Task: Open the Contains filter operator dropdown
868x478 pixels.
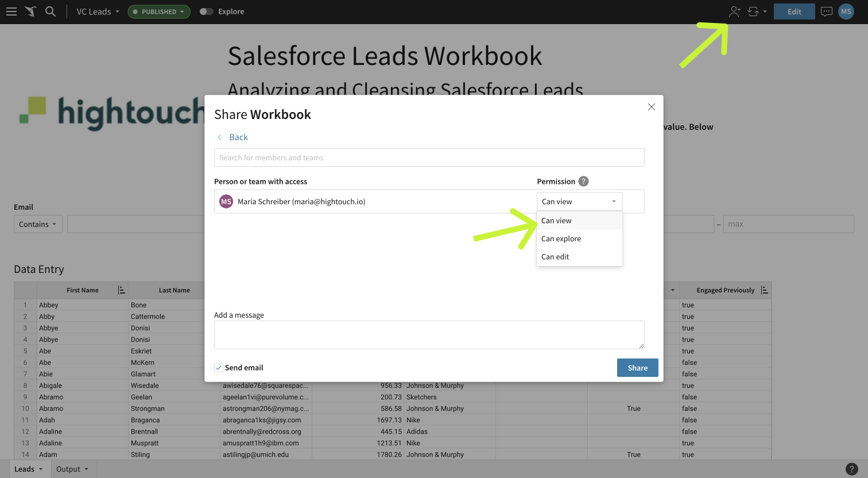Action: pyautogui.click(x=38, y=224)
